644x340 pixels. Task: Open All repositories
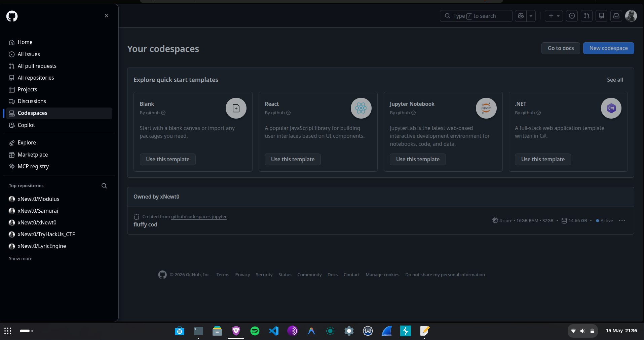[x=59, y=78]
